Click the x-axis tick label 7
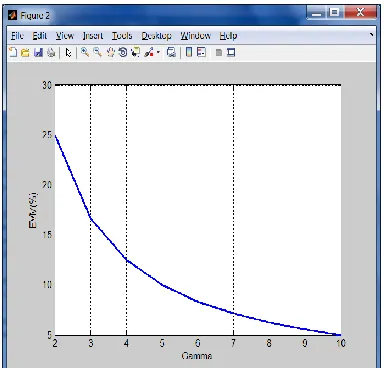This screenshot has width=384, height=368. pyautogui.click(x=233, y=343)
